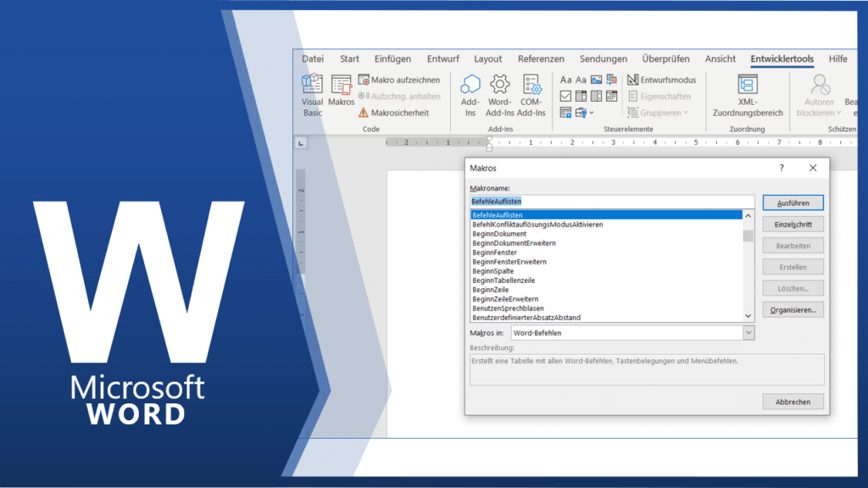Switch to the Überprüfen tab
Screen dimensions: 868x488
666,58
